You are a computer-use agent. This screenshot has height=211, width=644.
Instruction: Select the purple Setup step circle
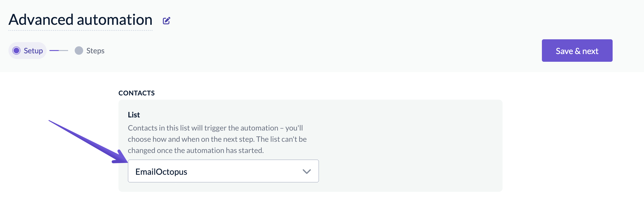[x=16, y=51]
